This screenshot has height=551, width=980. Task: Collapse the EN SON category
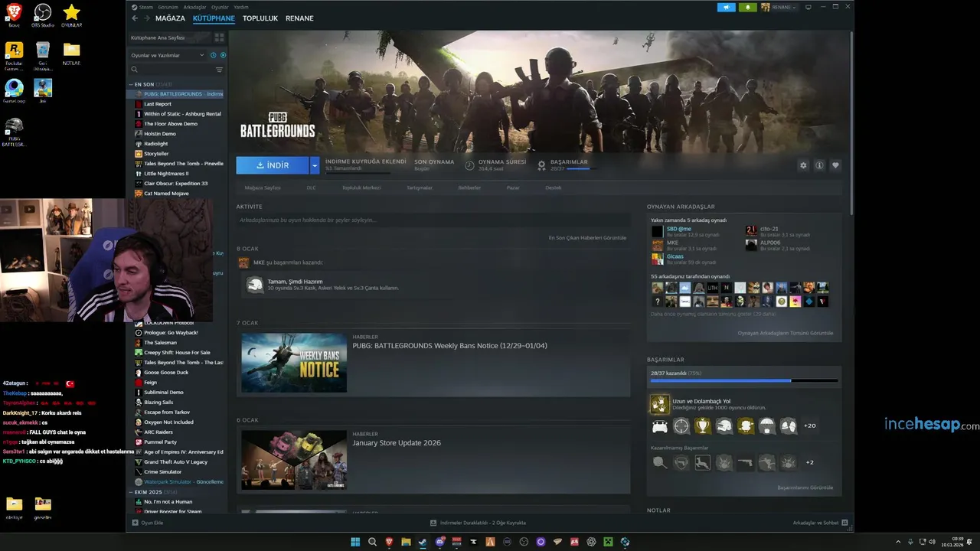click(x=131, y=84)
